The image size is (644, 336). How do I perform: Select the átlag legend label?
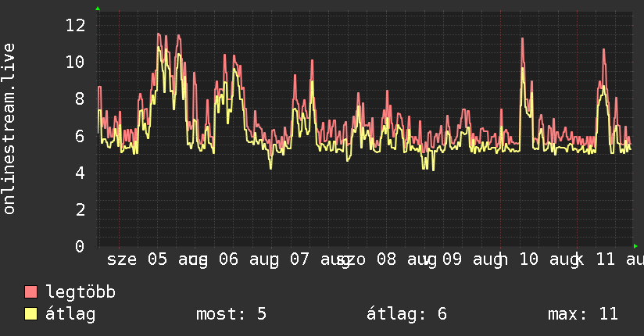pos(70,314)
